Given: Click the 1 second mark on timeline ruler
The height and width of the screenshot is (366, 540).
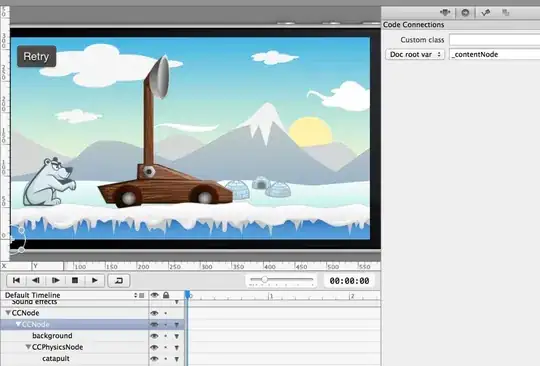Looking at the screenshot, I should click(271, 296).
